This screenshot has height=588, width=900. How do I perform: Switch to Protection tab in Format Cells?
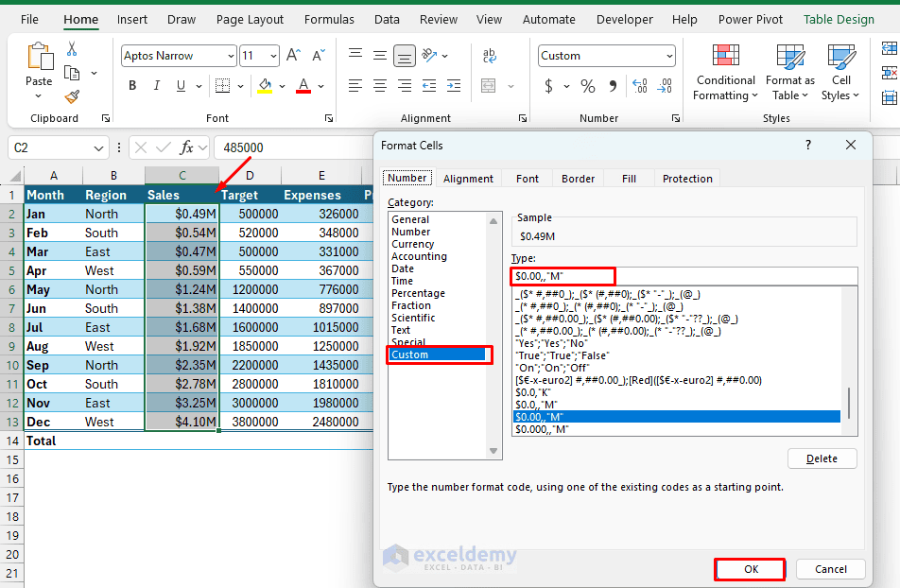tap(687, 179)
